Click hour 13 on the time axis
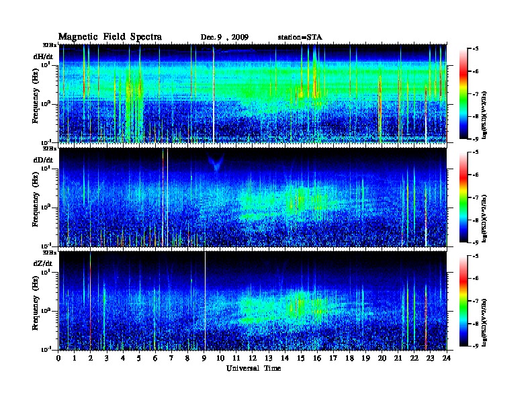This screenshot has width=532, height=411. (269, 358)
